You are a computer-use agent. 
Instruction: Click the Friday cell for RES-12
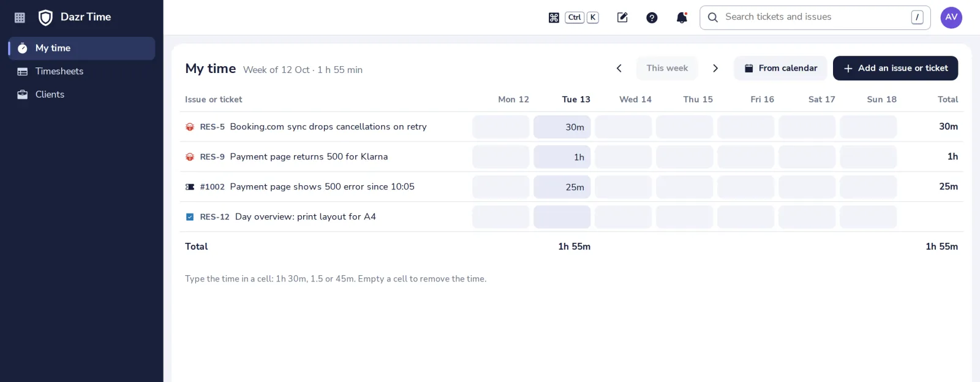(x=746, y=217)
